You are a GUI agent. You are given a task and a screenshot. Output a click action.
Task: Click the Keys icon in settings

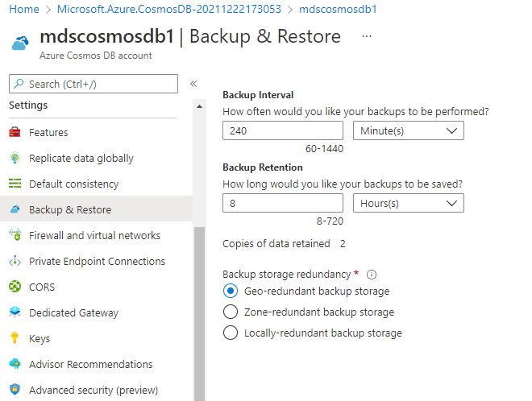coord(15,338)
